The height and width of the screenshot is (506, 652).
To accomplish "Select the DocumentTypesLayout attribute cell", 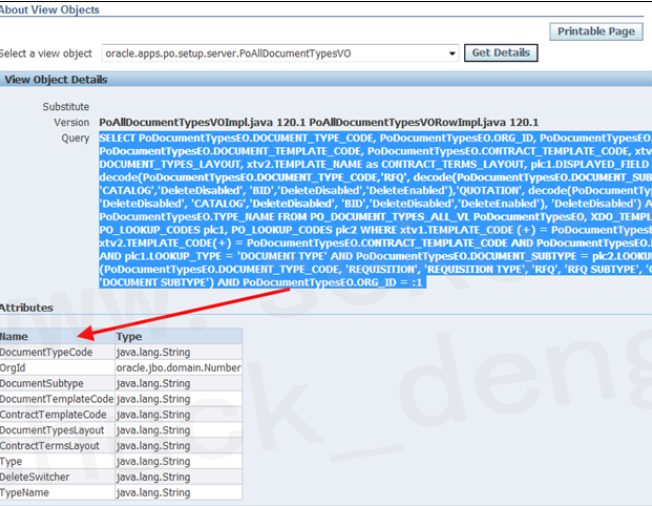I will pyautogui.click(x=57, y=430).
